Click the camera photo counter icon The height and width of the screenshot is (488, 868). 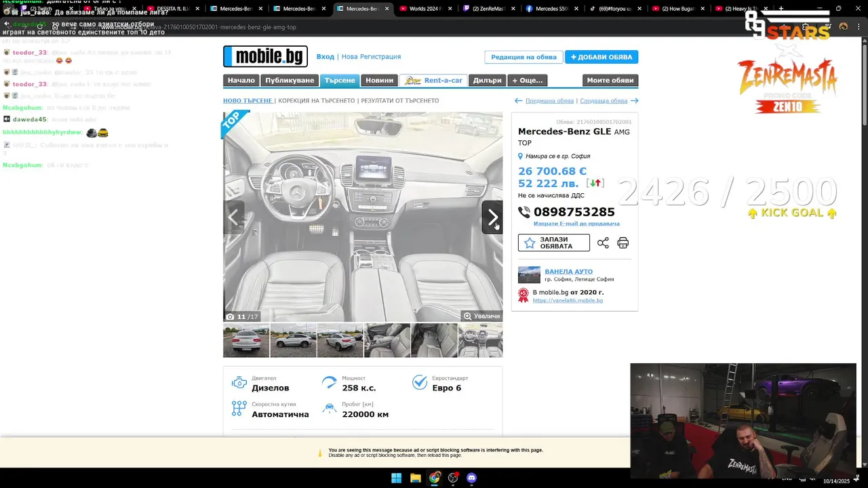[230, 317]
